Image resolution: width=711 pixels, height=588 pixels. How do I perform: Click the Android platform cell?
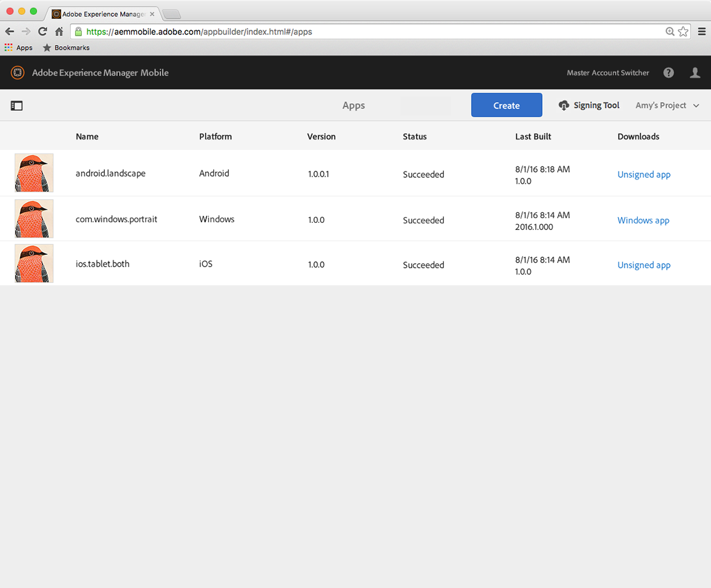(x=214, y=174)
